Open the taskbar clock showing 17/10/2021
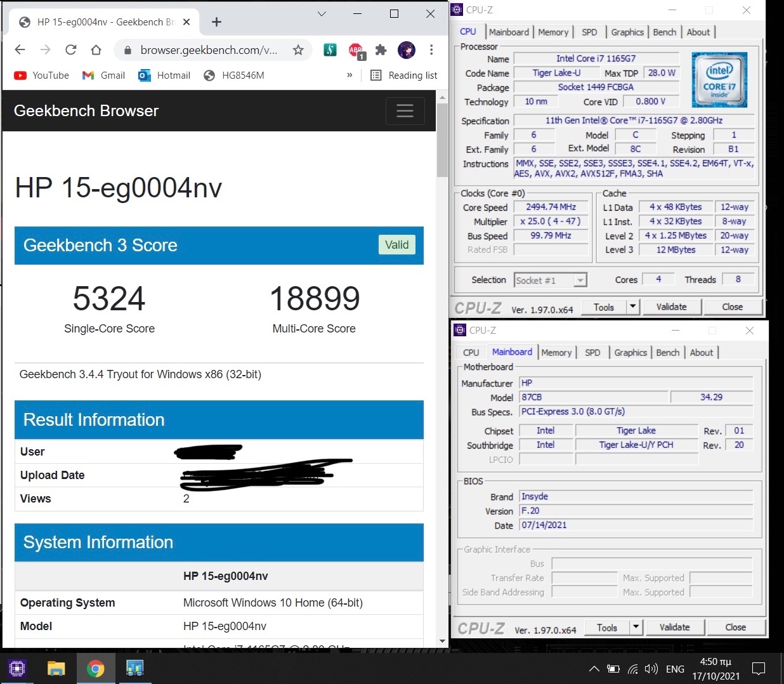Viewport: 784px width, 684px height. (x=716, y=669)
